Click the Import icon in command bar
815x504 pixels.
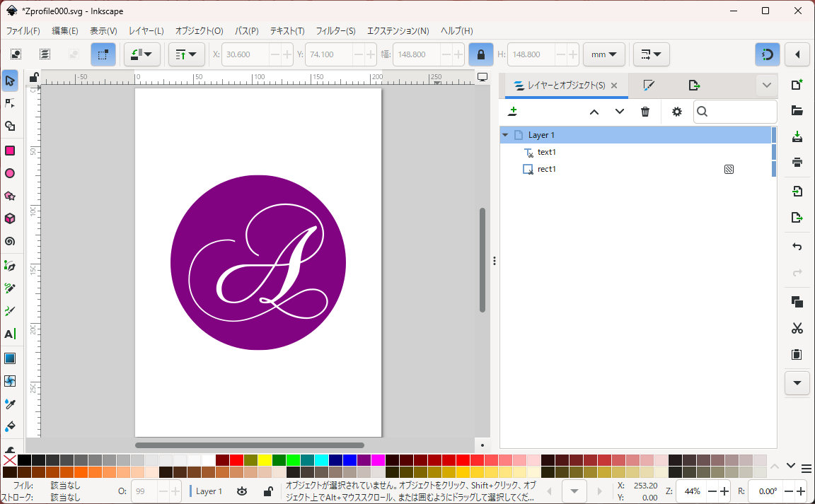797,191
